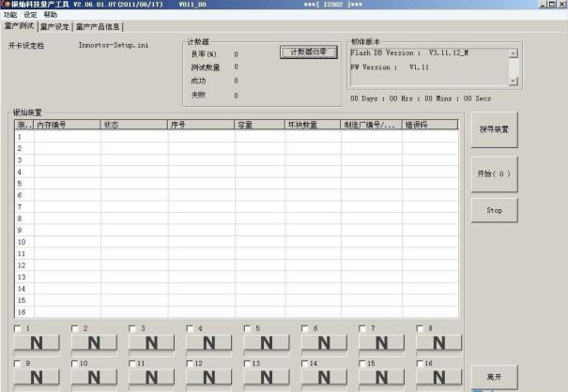The height and width of the screenshot is (392, 568).
Task: Switch to the 量产设定 tab
Action: 54,26
